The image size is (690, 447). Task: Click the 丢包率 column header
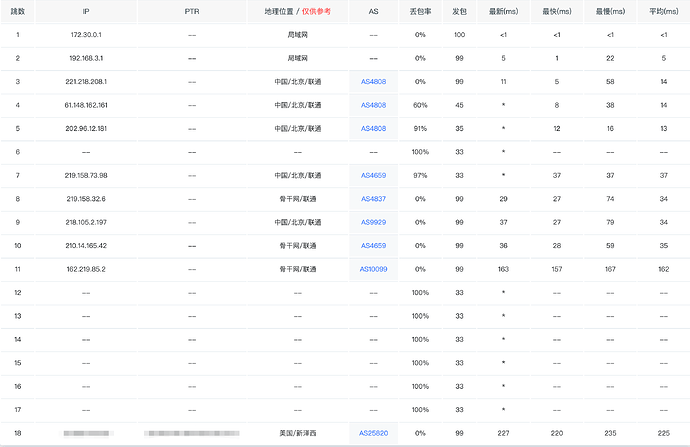coord(420,11)
